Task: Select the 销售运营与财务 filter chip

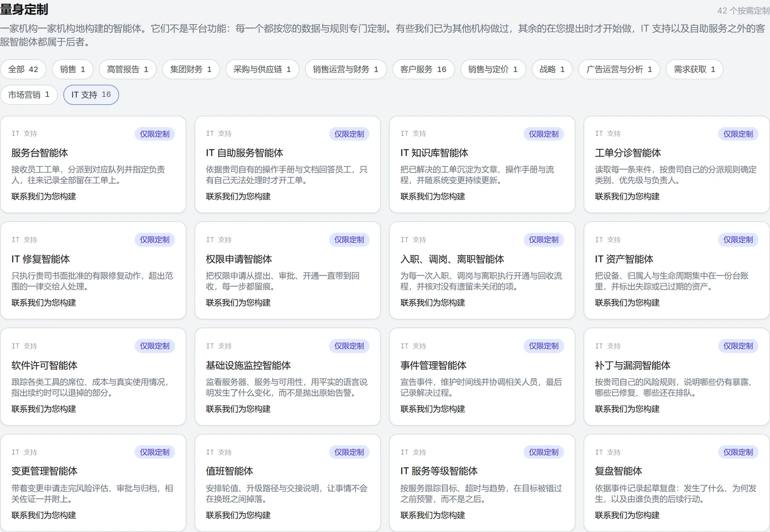Action: 346,69
